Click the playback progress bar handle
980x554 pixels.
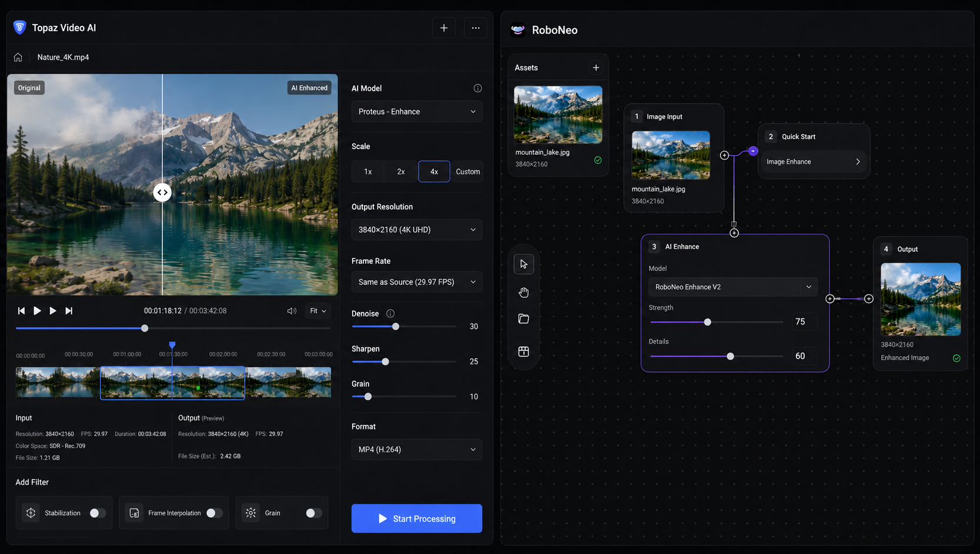(x=145, y=328)
